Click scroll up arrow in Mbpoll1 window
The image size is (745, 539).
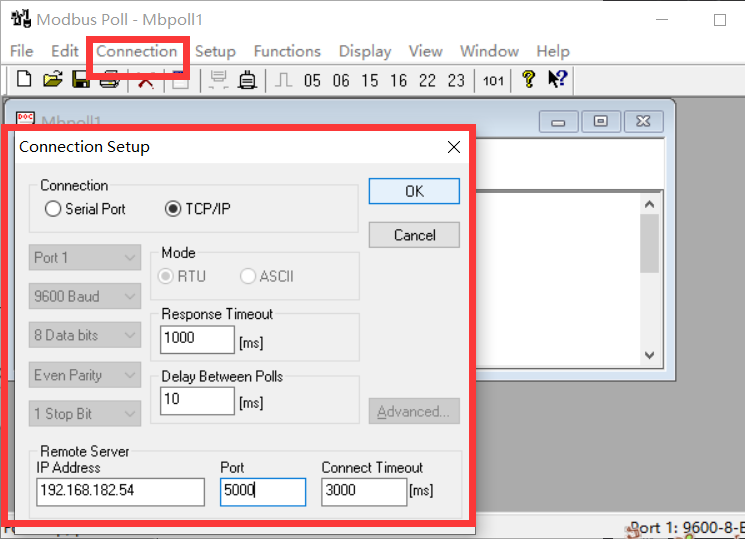[x=649, y=204]
